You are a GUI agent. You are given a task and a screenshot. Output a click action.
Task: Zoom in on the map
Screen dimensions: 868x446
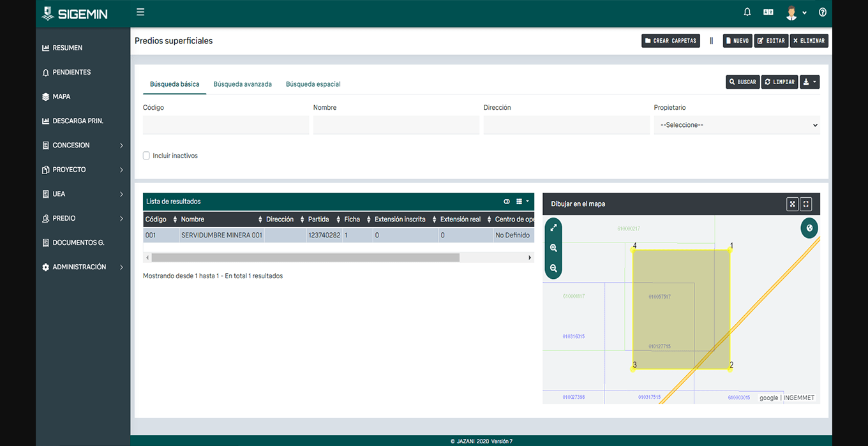[x=553, y=248]
